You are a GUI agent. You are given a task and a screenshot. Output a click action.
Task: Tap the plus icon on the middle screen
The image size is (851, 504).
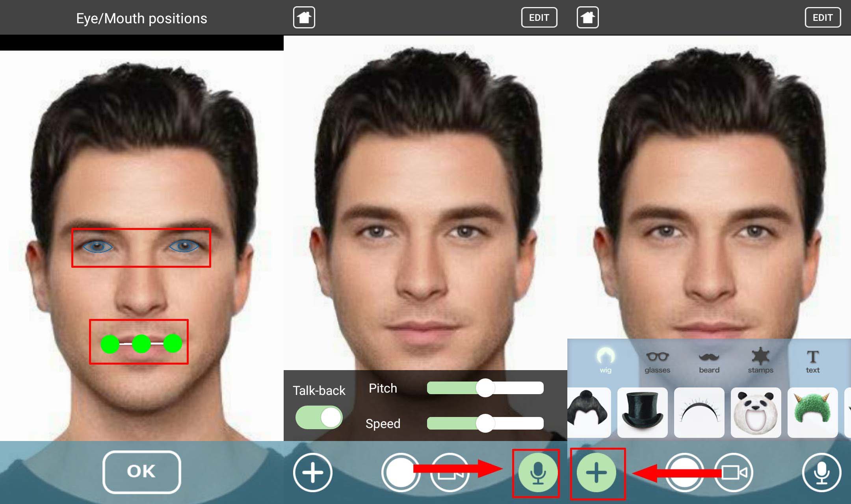[313, 472]
